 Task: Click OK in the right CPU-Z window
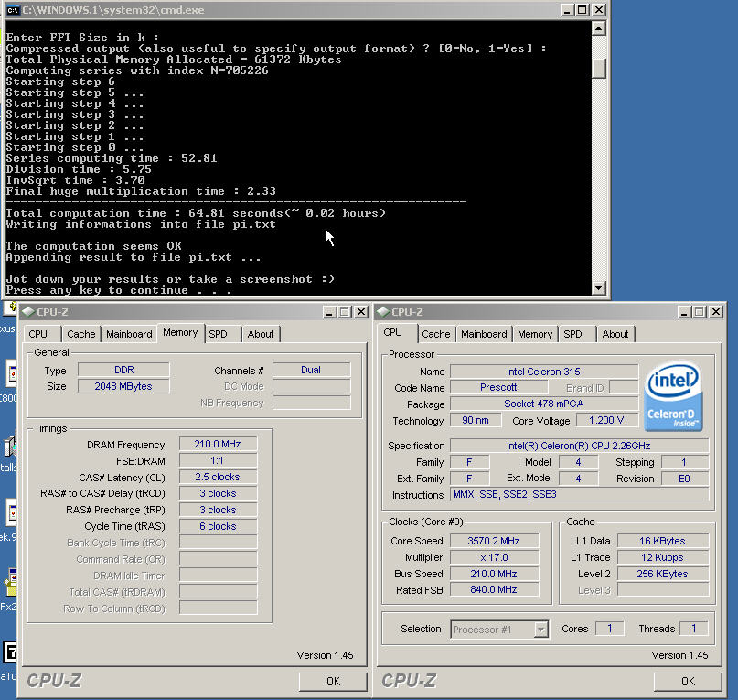(688, 681)
